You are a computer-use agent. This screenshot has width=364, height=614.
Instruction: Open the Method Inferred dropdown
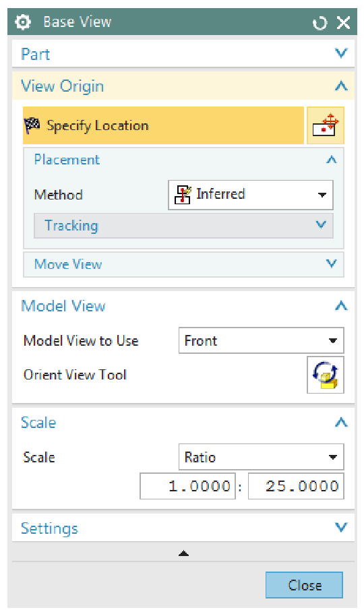pos(251,195)
